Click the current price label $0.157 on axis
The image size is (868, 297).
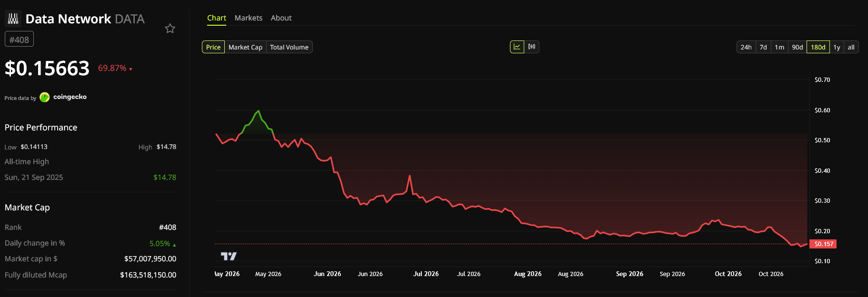click(823, 244)
